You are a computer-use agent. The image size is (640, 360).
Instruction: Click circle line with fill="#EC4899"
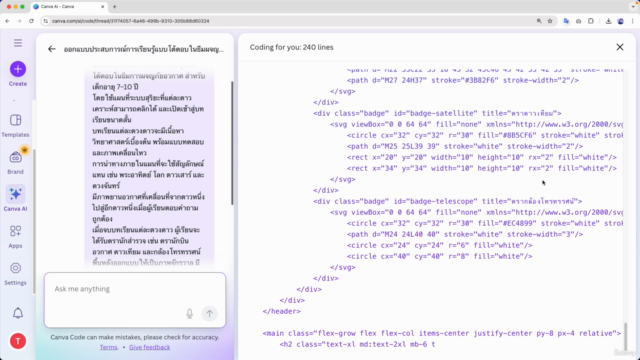(x=485, y=223)
